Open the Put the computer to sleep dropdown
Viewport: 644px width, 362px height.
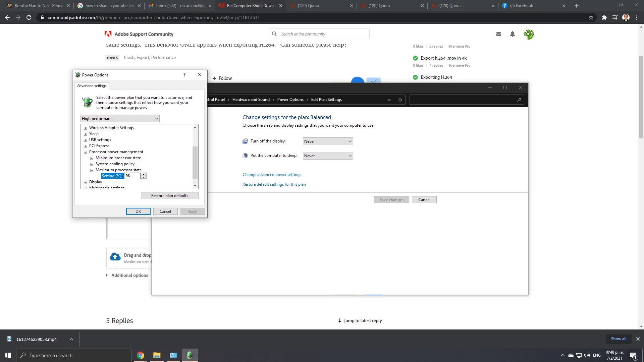pos(328,156)
